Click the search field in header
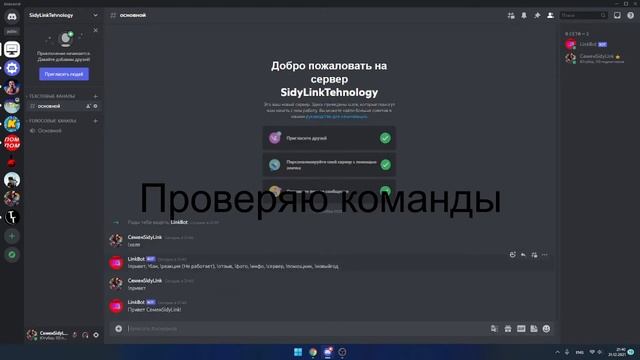The height and width of the screenshot is (360, 640). (x=583, y=16)
